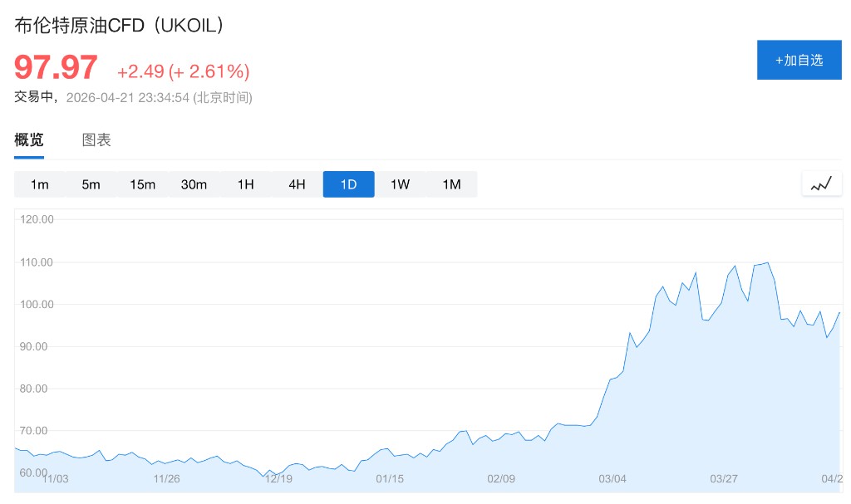
Task: Click the 布伦特原油CFD (UKOIL) title
Action: pos(119,26)
